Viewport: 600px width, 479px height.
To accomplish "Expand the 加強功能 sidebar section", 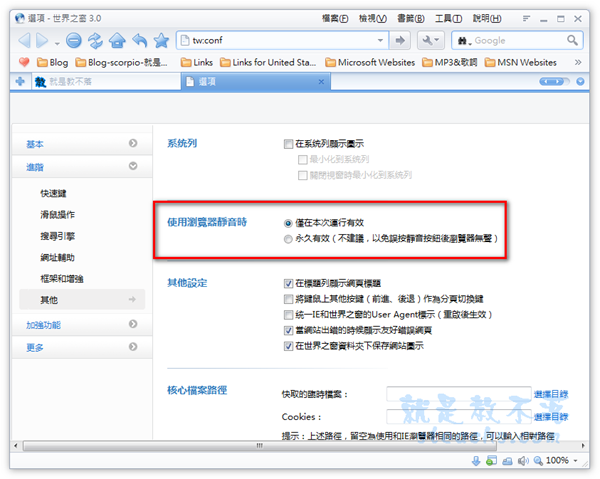I will [x=81, y=325].
